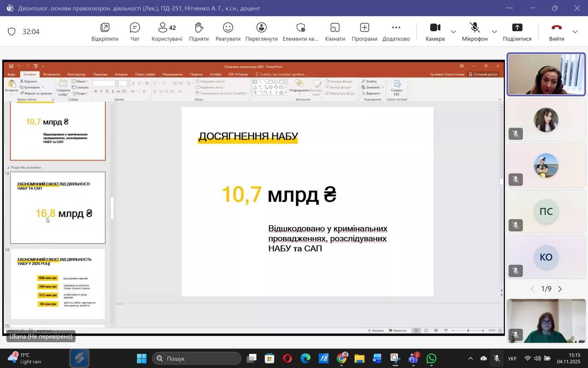Show the participants list (Користувачі)
This screenshot has width=588, height=368.
[167, 31]
